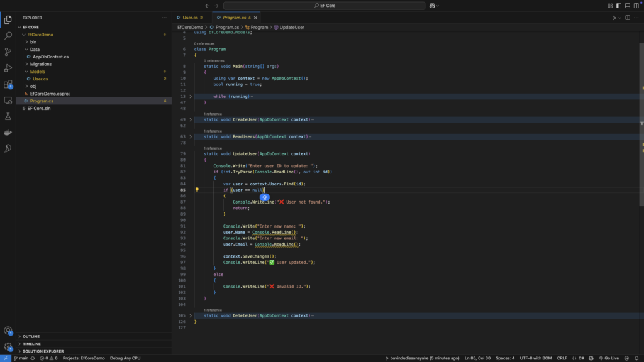Click the Explorer more actions ellipsis

click(x=164, y=18)
